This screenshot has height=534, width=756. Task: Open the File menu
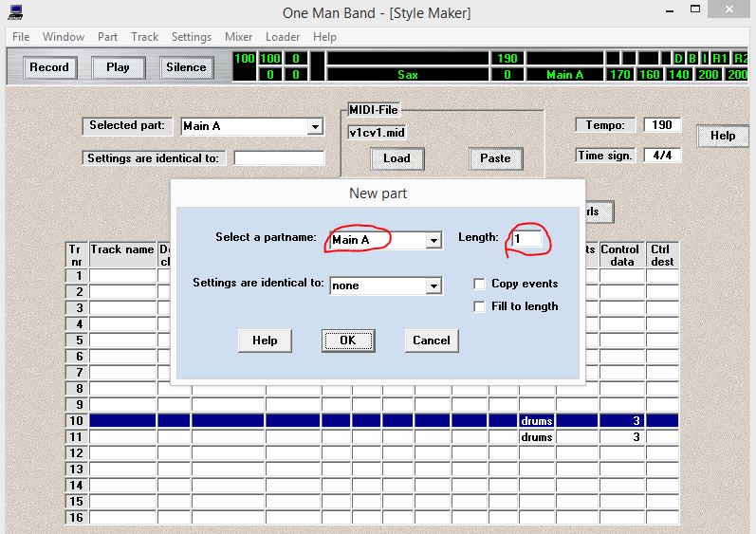(x=21, y=37)
